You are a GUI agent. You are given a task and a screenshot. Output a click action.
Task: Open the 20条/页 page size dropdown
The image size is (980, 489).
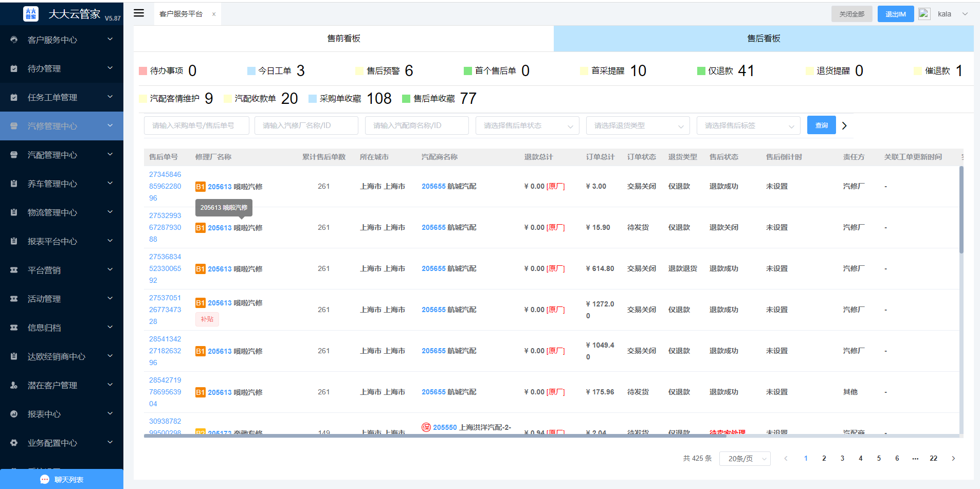point(745,459)
